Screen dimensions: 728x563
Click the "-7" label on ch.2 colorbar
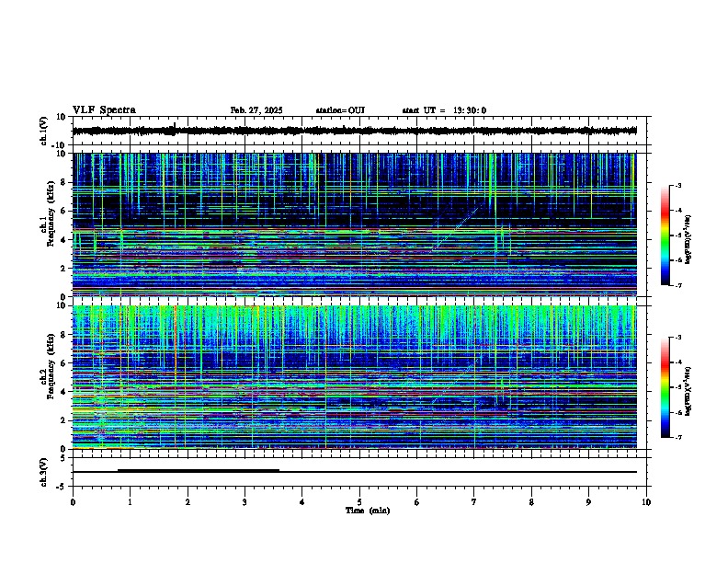678,437
